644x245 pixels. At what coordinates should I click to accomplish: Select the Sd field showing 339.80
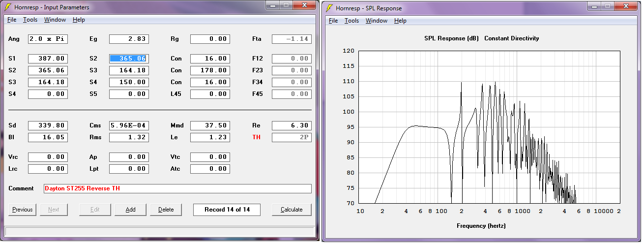point(48,125)
